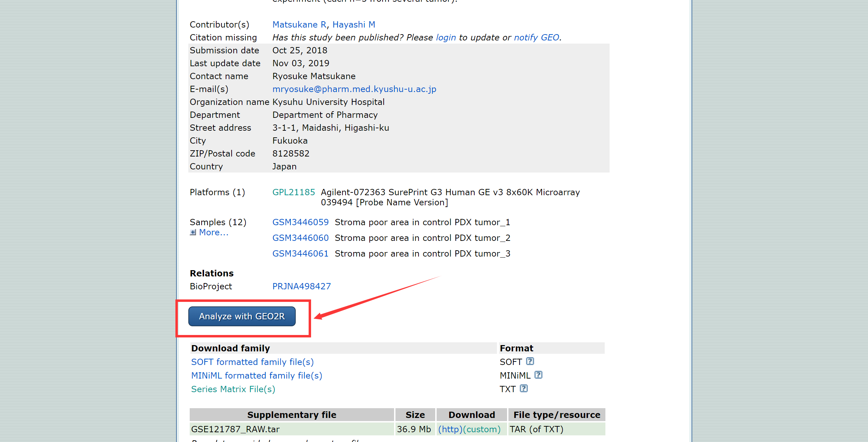Click the login link
The image size is (868, 442).
(x=446, y=37)
